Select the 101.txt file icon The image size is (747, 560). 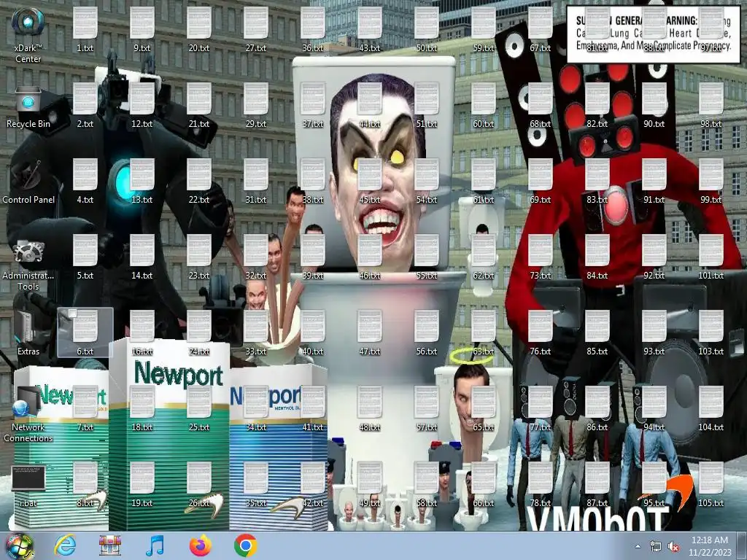[x=711, y=251]
